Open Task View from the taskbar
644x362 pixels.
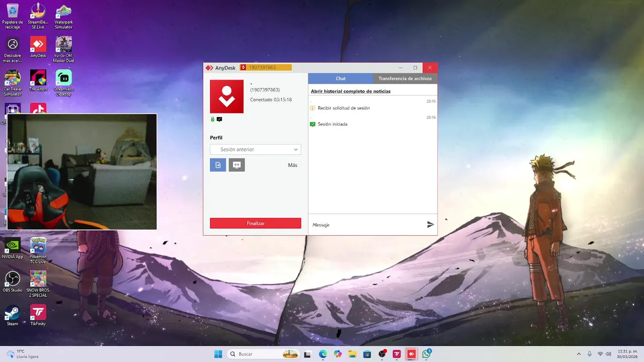pyautogui.click(x=308, y=354)
